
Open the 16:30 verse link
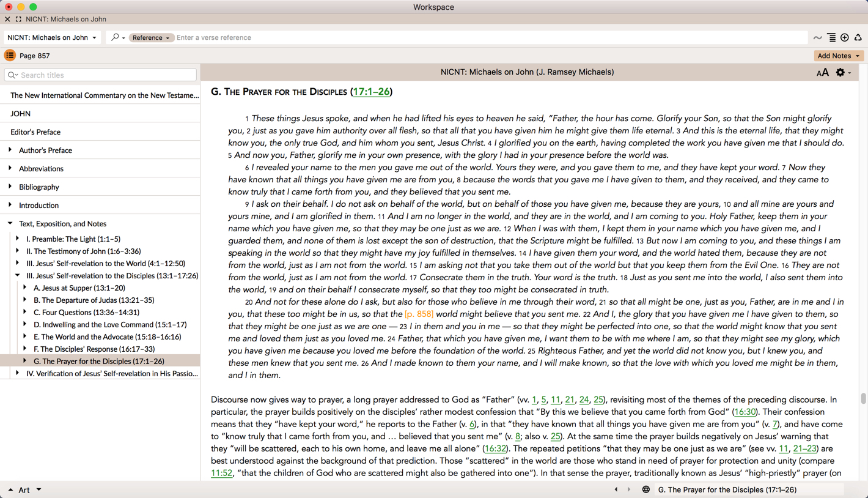point(745,412)
